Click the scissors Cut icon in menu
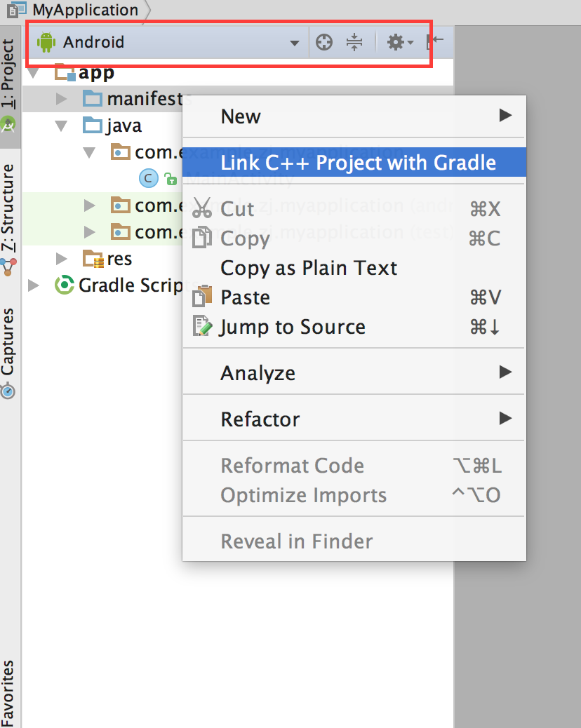This screenshot has width=581, height=728. tap(202, 208)
